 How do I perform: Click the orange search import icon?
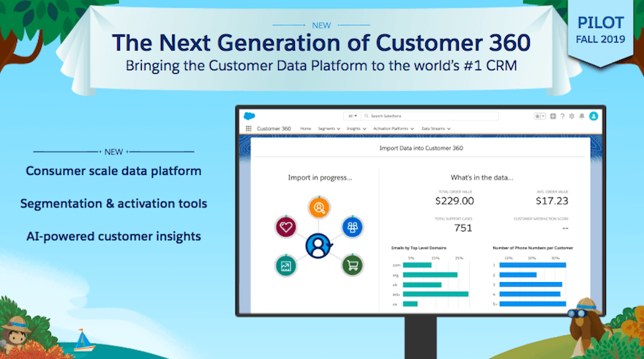(x=320, y=209)
